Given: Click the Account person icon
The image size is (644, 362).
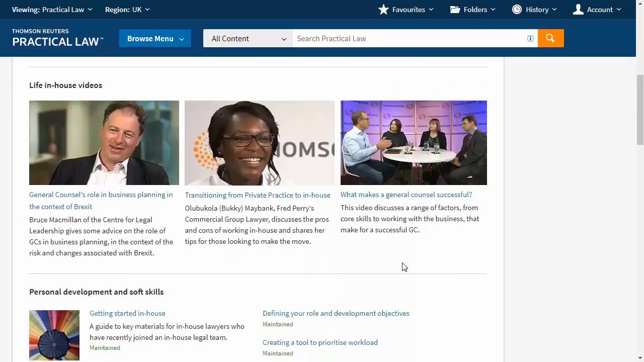Looking at the screenshot, I should 578,10.
